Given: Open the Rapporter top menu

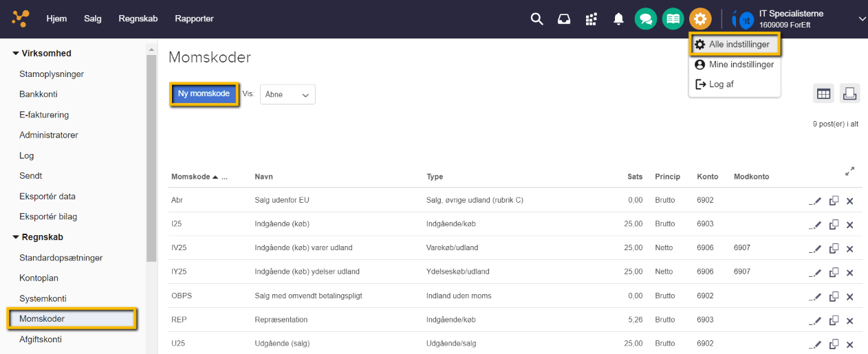Looking at the screenshot, I should [x=194, y=19].
